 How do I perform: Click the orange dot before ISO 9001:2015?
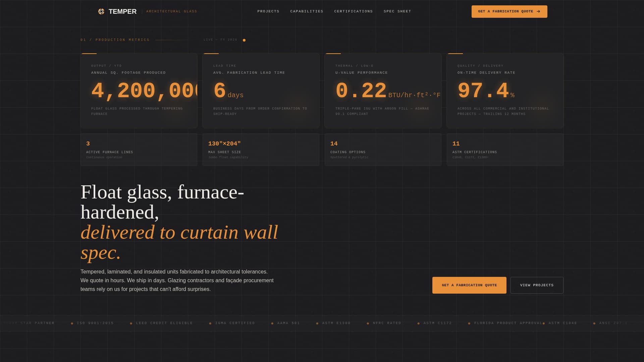(x=72, y=323)
